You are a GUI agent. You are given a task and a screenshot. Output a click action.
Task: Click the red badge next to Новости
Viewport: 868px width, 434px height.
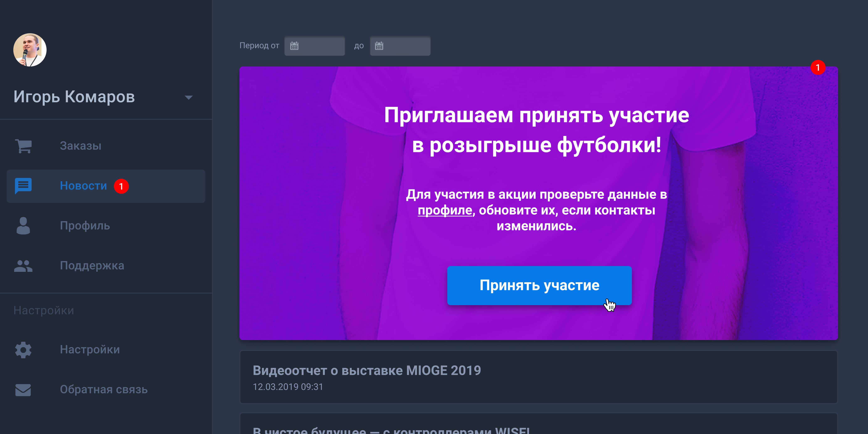121,186
